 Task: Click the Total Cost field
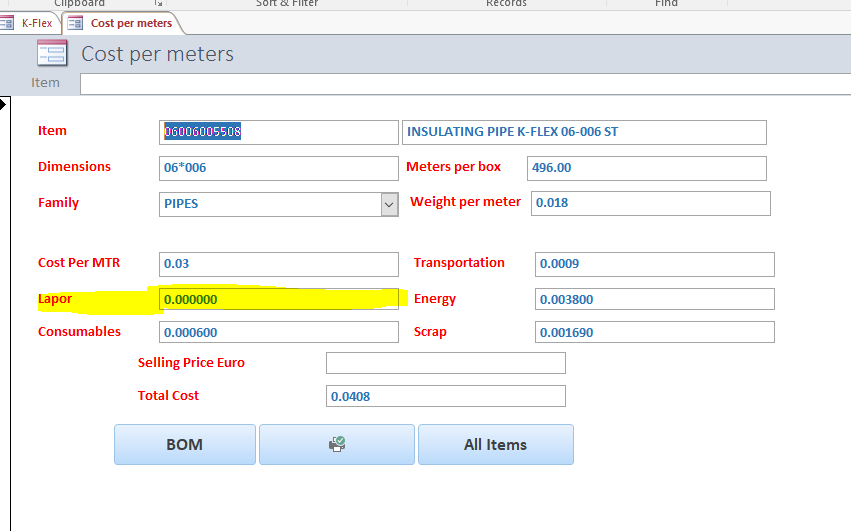click(445, 396)
